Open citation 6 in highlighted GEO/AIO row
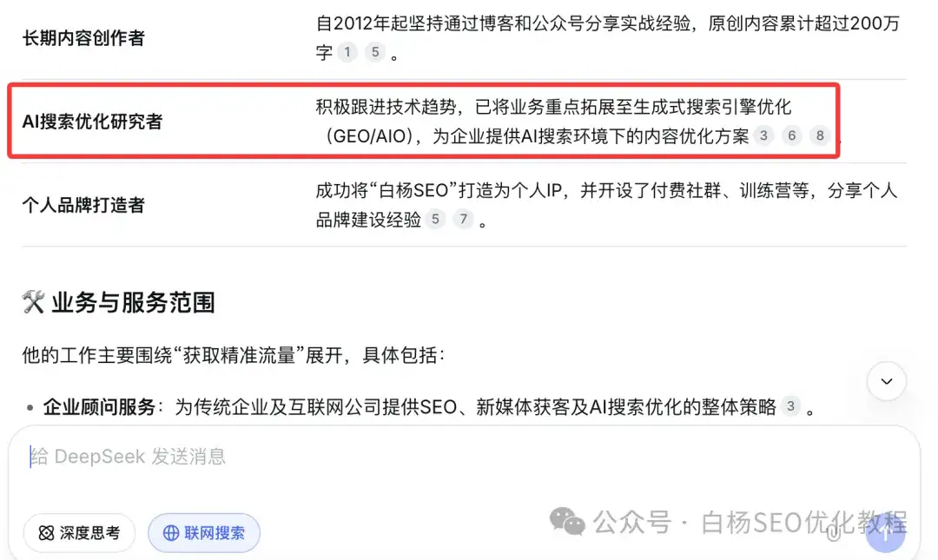The image size is (938, 560). [x=791, y=135]
